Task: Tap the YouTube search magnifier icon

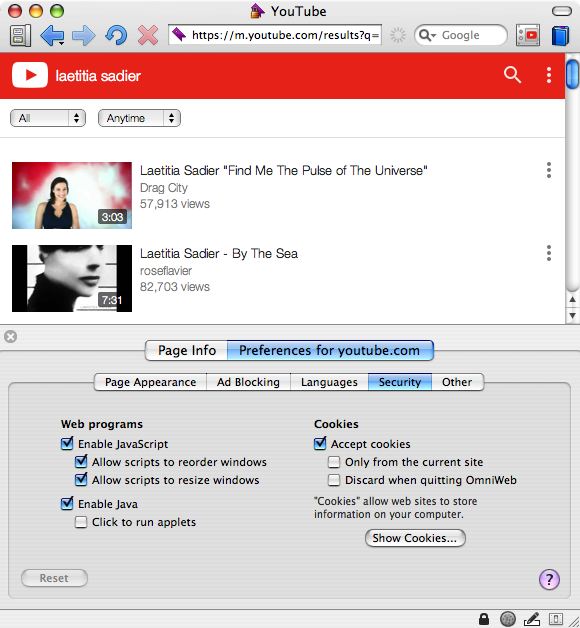Action: [x=512, y=75]
